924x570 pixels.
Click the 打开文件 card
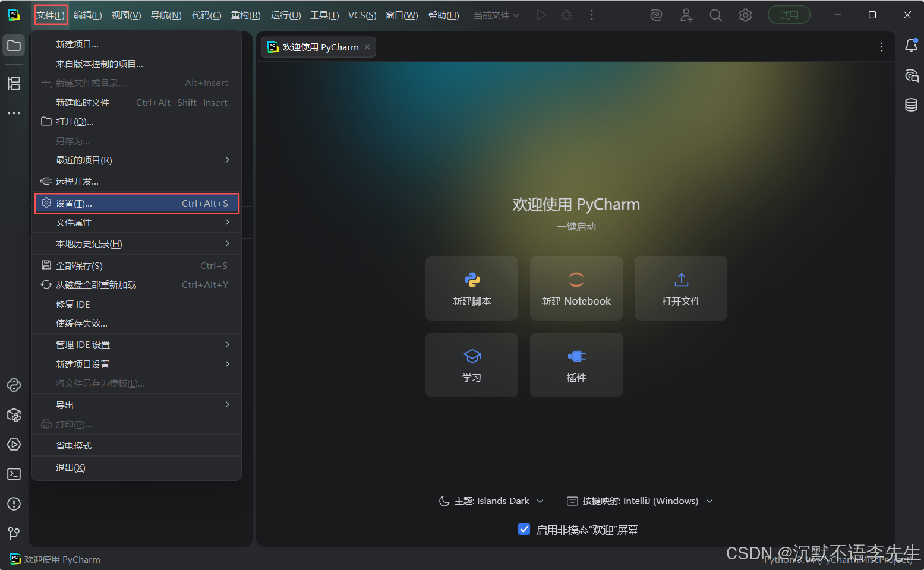click(x=681, y=288)
